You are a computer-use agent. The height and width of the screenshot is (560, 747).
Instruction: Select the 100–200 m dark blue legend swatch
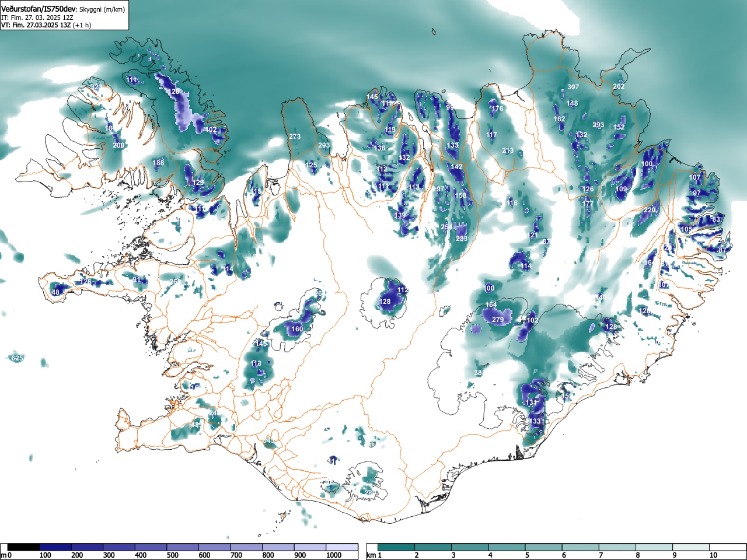click(x=55, y=547)
